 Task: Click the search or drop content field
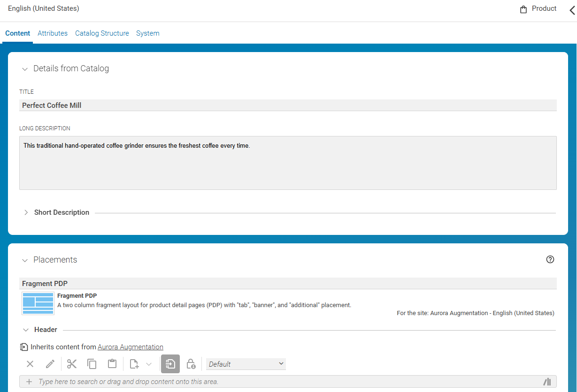[x=282, y=382]
